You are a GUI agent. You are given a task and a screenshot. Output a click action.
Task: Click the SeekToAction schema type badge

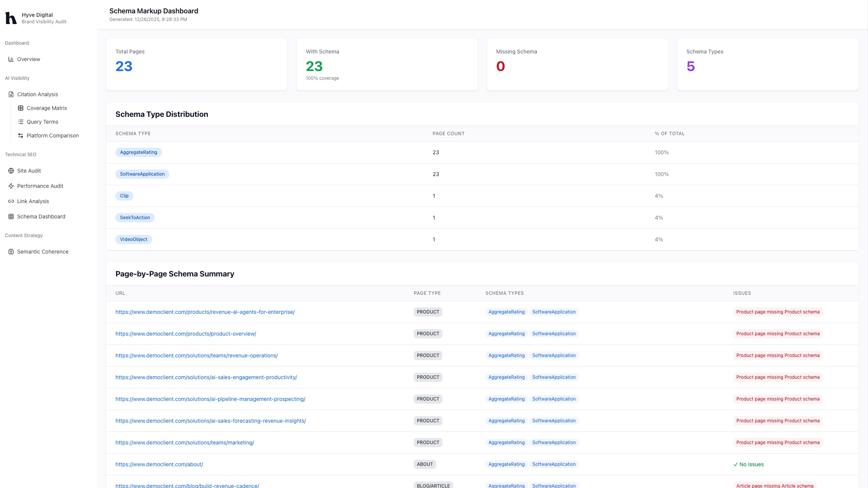(x=135, y=218)
